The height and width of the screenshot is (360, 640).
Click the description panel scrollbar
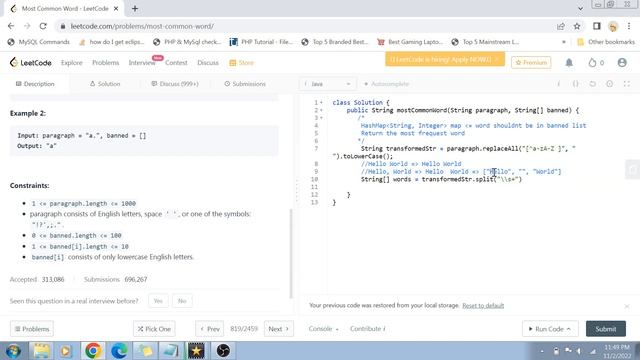click(291, 253)
